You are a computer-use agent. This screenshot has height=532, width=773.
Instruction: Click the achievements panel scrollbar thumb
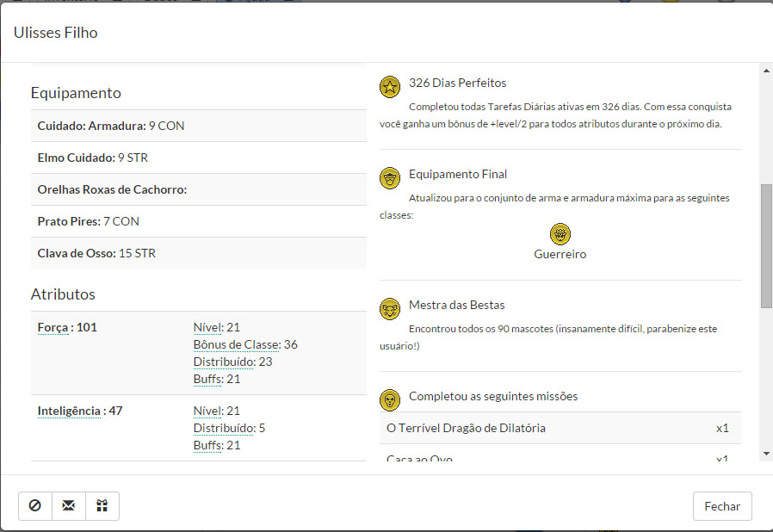coord(766,245)
